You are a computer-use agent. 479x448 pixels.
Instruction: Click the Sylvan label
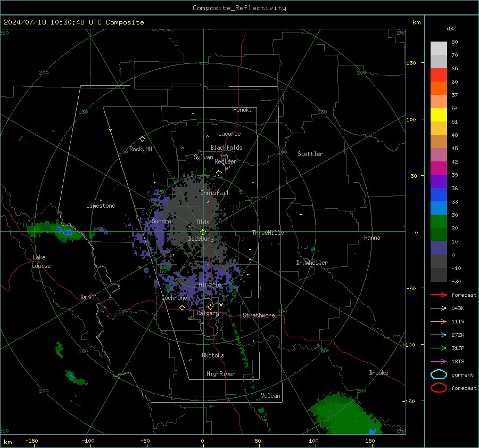coord(203,157)
